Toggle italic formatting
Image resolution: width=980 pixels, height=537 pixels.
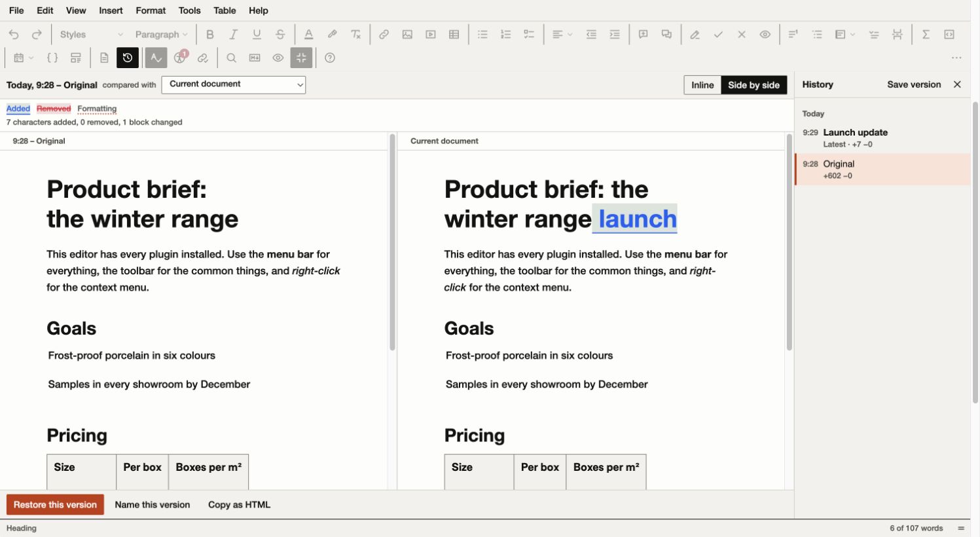pos(233,35)
